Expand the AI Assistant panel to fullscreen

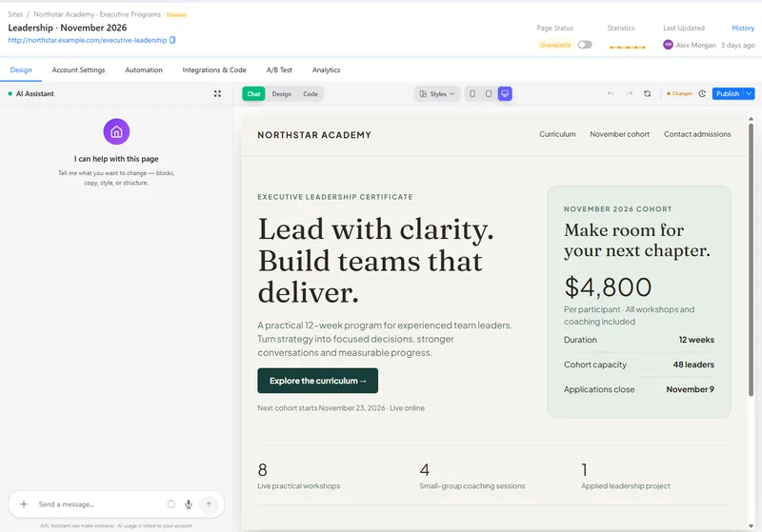[x=217, y=93]
